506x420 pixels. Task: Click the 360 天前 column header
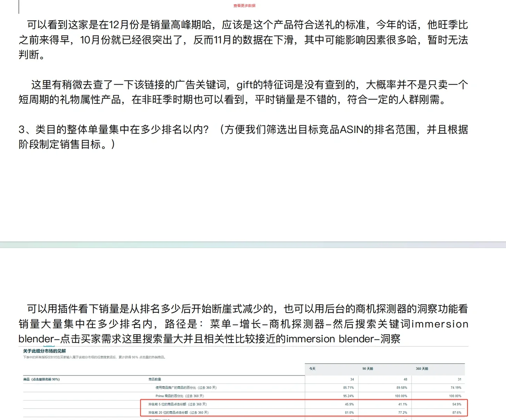point(422,368)
